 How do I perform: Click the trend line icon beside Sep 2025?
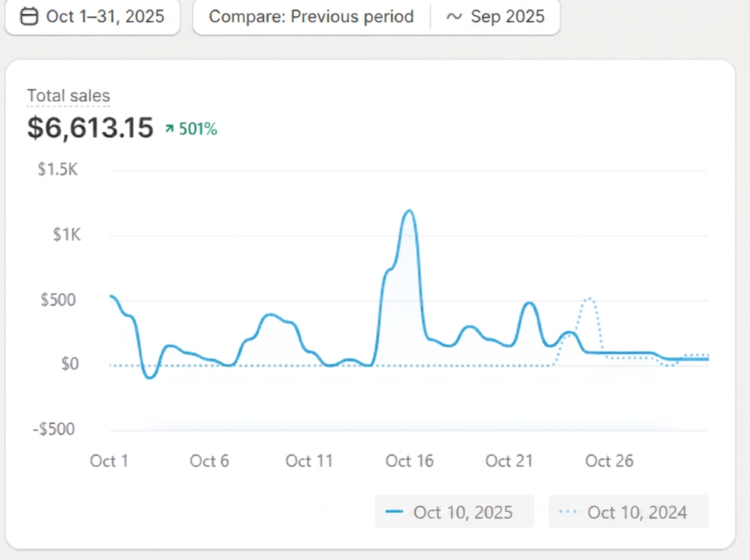(454, 17)
